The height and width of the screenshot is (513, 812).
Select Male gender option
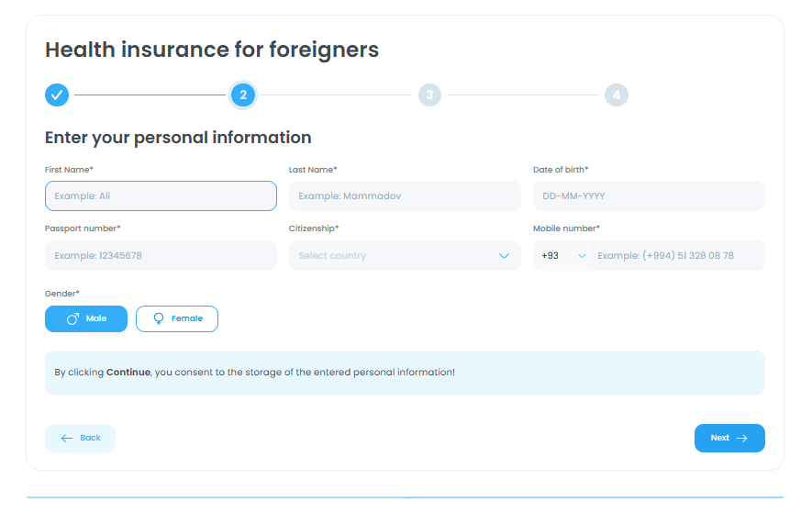pyautogui.click(x=86, y=318)
